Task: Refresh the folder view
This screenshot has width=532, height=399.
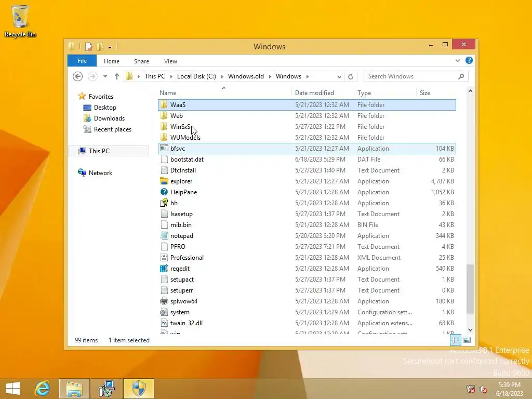Action: (351, 77)
